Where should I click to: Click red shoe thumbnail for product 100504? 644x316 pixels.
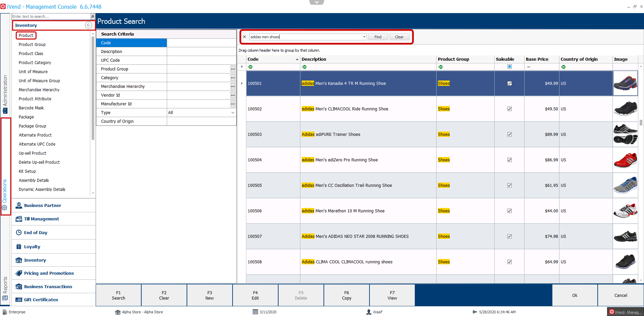point(625,160)
